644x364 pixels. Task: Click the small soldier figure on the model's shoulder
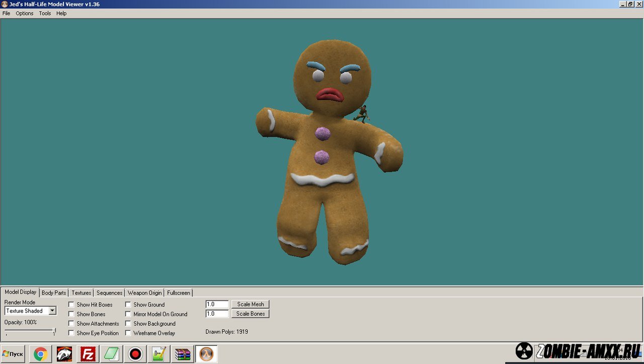[362, 114]
